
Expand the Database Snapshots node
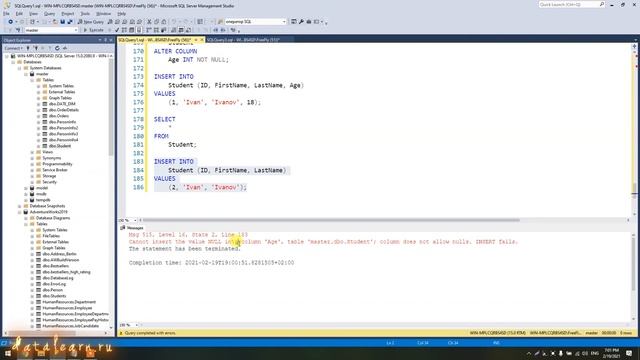pyautogui.click(x=19, y=206)
